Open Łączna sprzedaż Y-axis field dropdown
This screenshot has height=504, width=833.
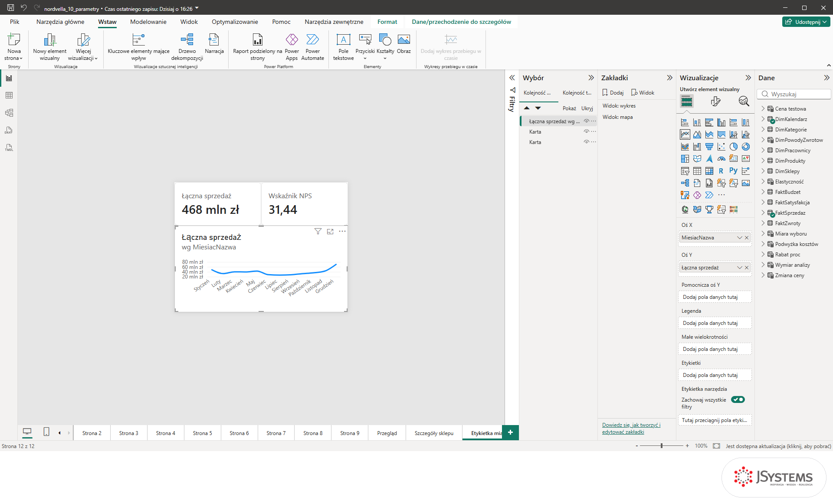coord(740,268)
